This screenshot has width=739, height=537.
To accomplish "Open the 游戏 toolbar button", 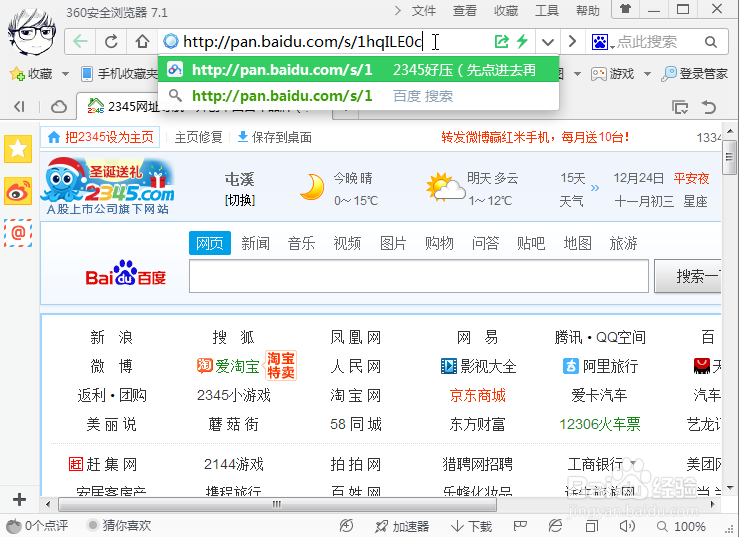I will point(613,74).
